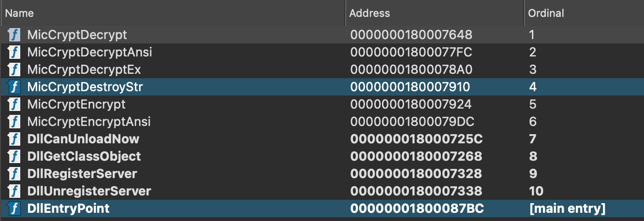The height and width of the screenshot is (221, 644).
Task: Click the [main entry] ordinal cell
Action: [x=568, y=208]
